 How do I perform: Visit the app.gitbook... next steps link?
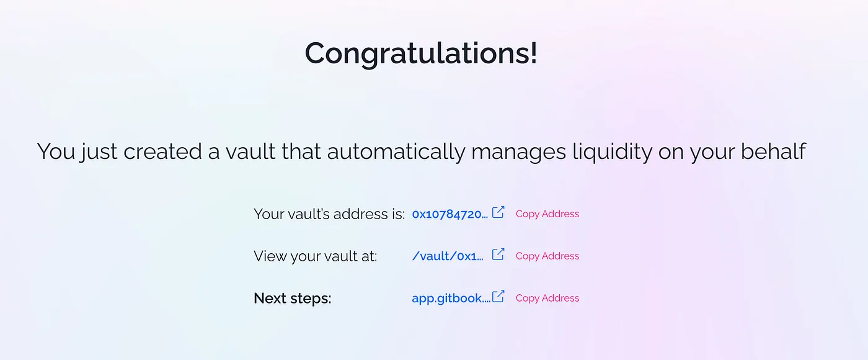pos(451,299)
